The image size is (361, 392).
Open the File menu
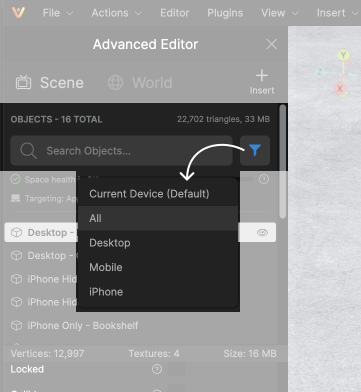click(57, 13)
